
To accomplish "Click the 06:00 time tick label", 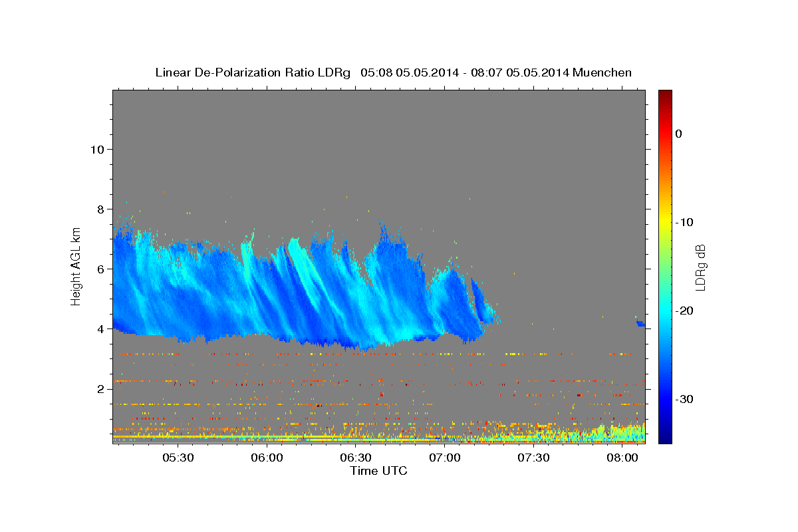I will pos(267,458).
